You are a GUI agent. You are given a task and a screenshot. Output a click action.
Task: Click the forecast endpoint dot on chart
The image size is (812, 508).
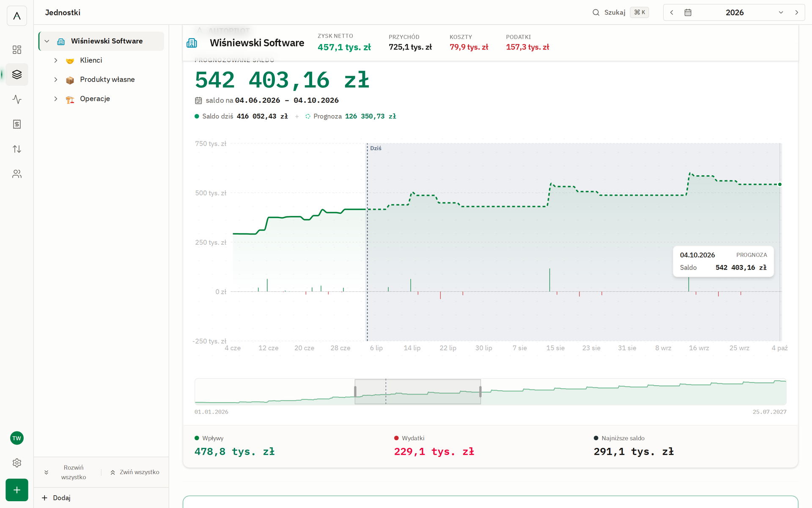[x=780, y=185]
